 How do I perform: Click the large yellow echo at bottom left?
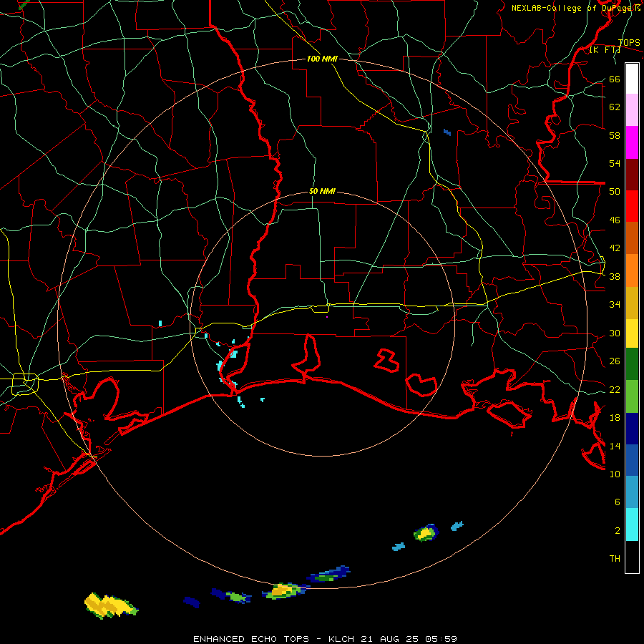[111, 605]
